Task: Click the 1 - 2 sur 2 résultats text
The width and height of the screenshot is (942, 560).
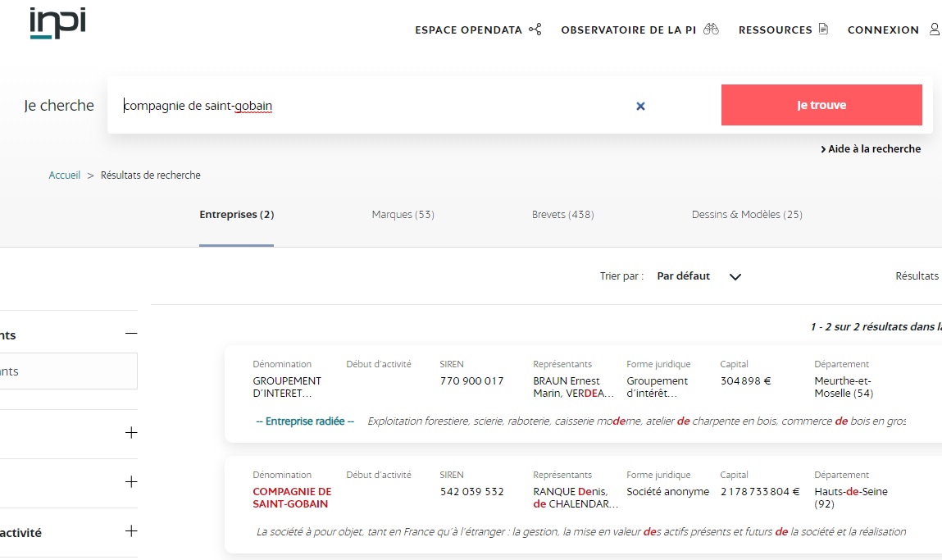Action: coord(876,327)
